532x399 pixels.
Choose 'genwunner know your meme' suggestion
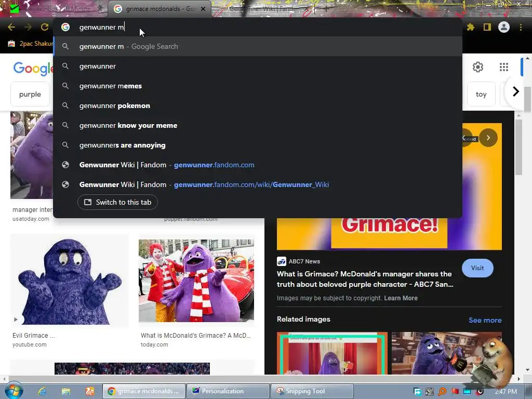pyautogui.click(x=258, y=125)
